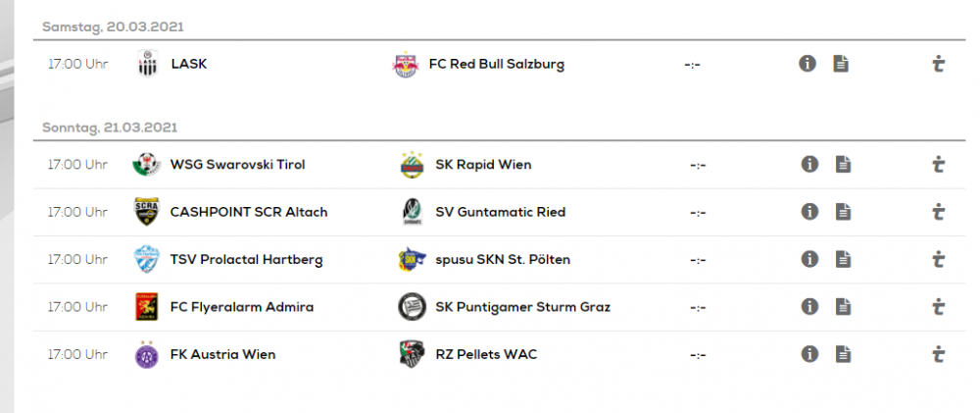Viewport: 980px width, 413px height.
Task: Open info icon for WSG Swarovski Tirol match
Action: tap(809, 165)
